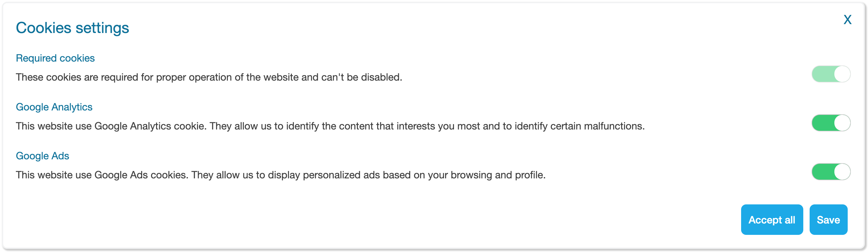Click the Required cookies description text
868x252 pixels.
click(x=209, y=77)
